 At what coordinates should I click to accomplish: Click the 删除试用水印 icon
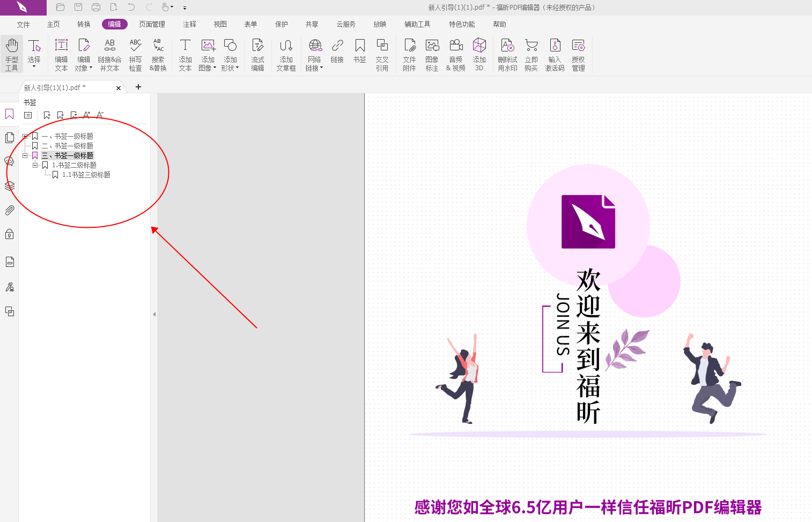pyautogui.click(x=507, y=54)
